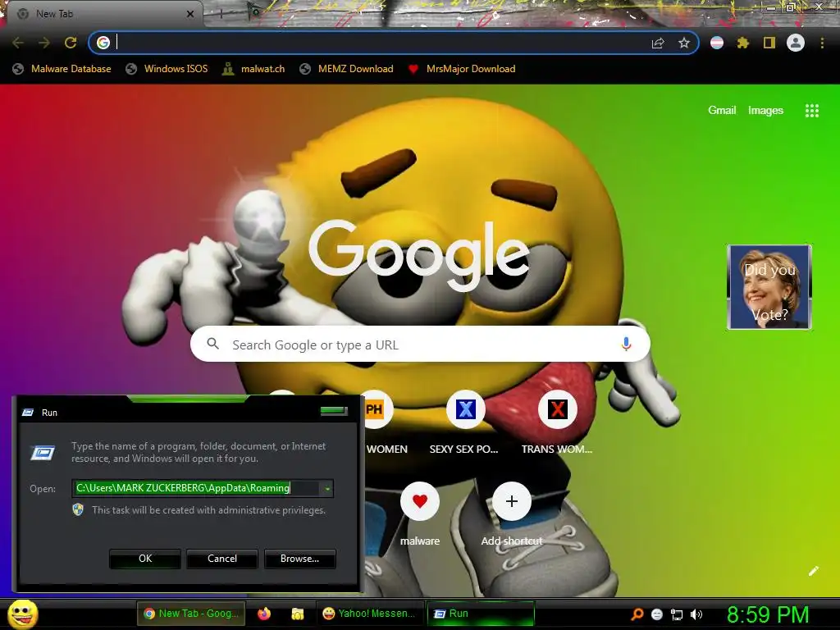
Task: Open the Images link
Action: point(765,111)
